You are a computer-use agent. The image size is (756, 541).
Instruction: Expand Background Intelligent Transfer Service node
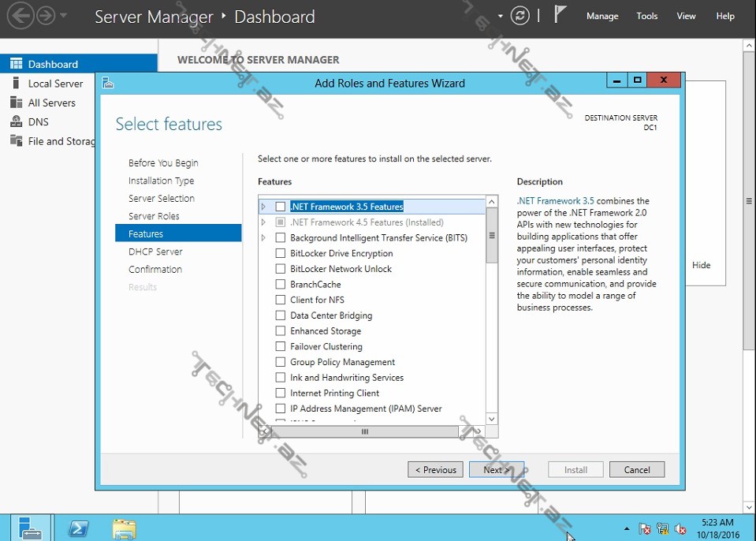point(264,237)
